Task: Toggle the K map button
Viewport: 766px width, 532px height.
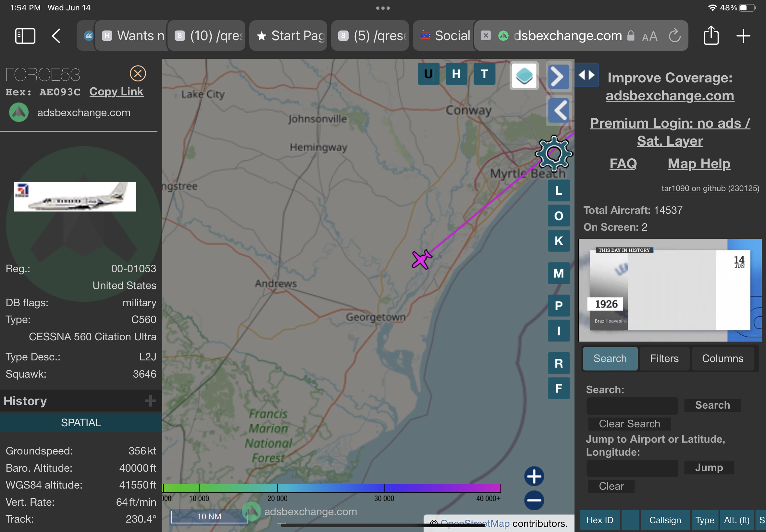Action: point(559,241)
